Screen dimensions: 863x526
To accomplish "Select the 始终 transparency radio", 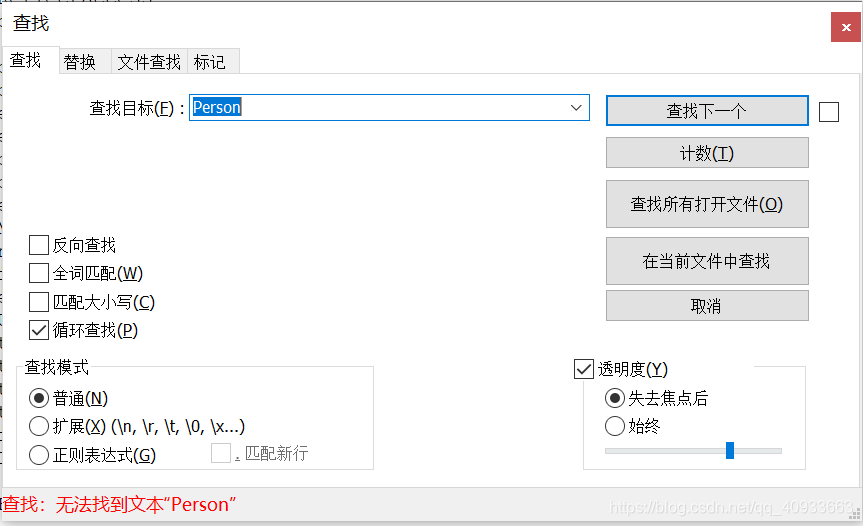I will tap(615, 426).
